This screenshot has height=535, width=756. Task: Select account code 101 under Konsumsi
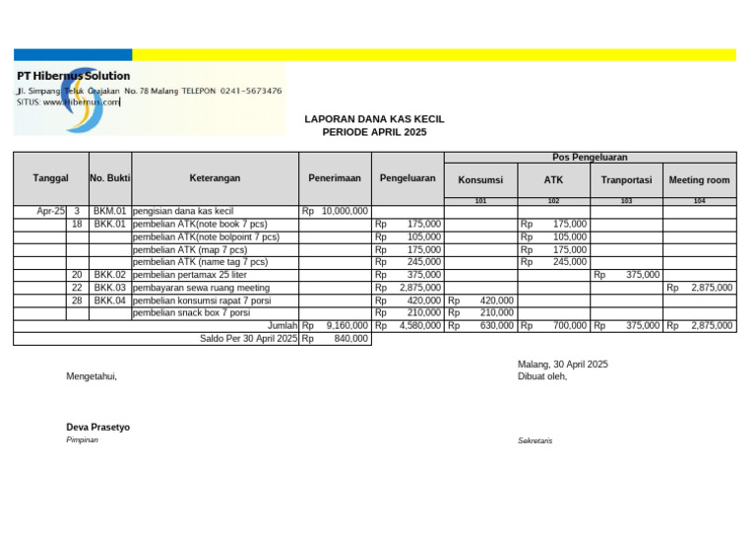[x=480, y=201]
